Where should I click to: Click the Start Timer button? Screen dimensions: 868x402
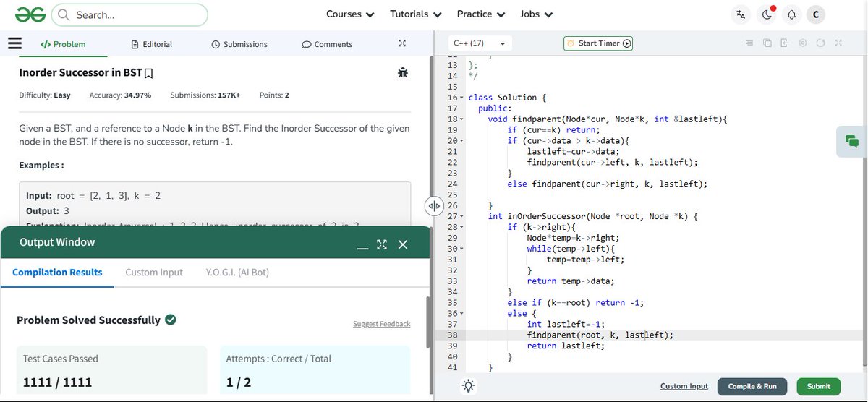[598, 43]
